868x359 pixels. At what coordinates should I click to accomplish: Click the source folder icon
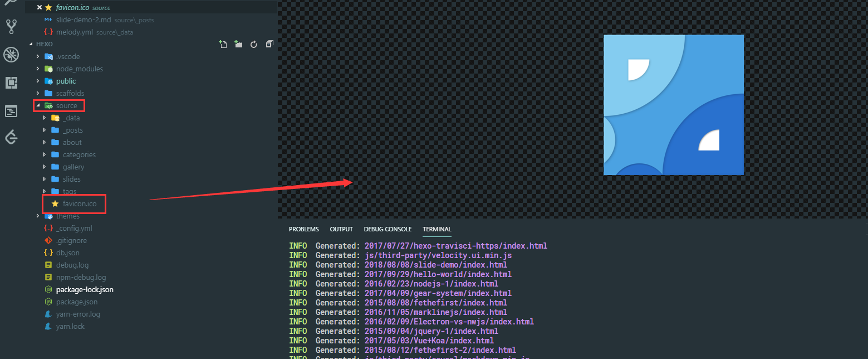(x=48, y=105)
